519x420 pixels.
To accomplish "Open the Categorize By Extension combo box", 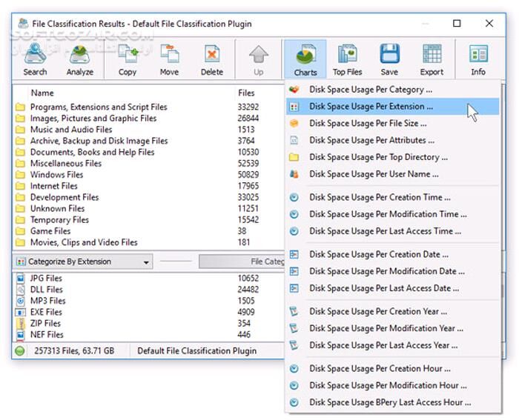I will [x=82, y=261].
